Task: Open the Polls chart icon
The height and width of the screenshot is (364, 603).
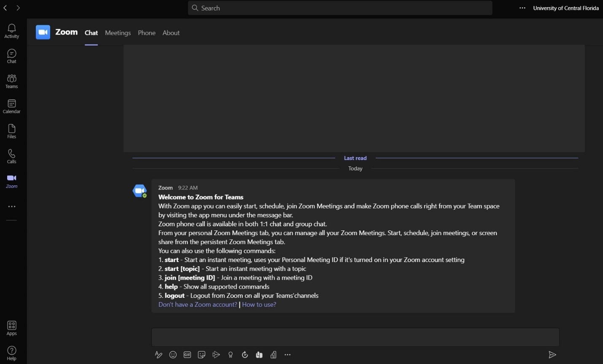Action: click(274, 355)
